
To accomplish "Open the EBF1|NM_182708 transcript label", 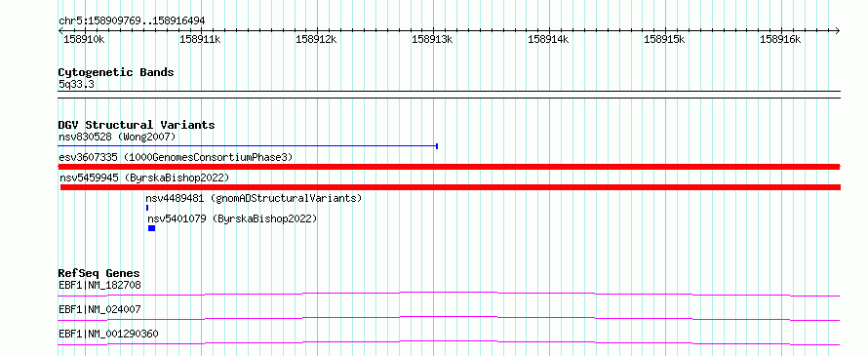I will [99, 285].
